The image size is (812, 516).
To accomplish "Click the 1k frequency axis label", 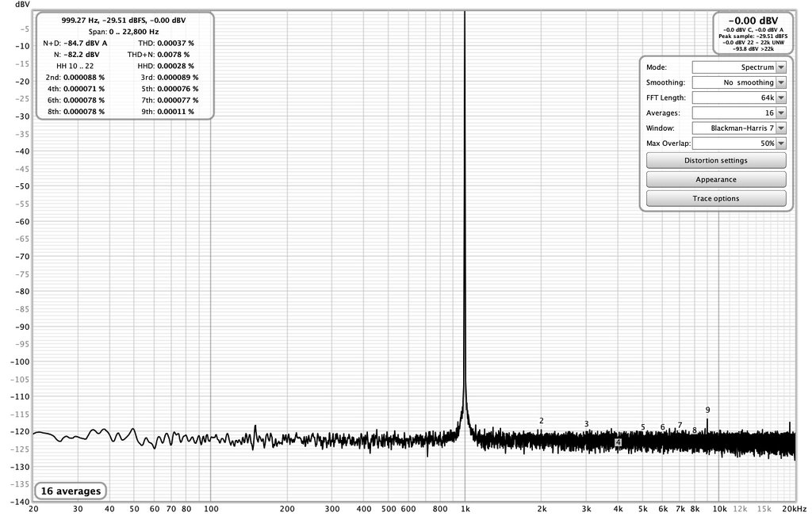I will pyautogui.click(x=465, y=509).
